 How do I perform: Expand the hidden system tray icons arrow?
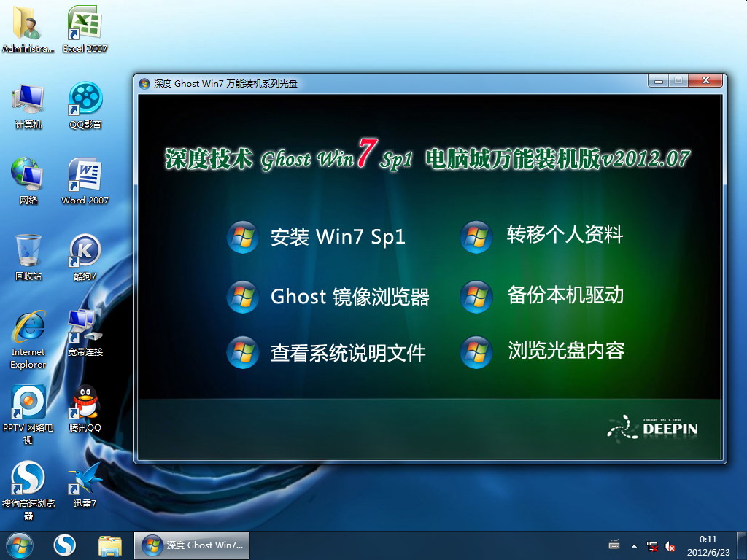[634, 546]
